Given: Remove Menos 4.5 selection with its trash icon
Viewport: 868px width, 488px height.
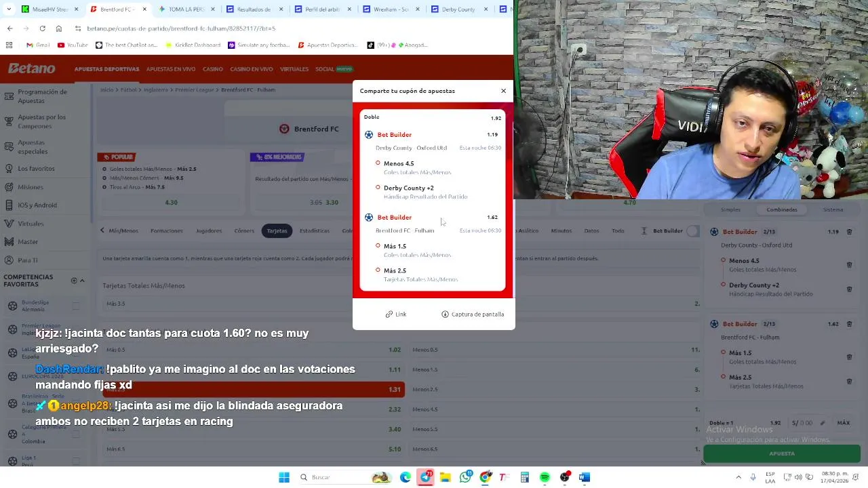Looking at the screenshot, I should [849, 265].
